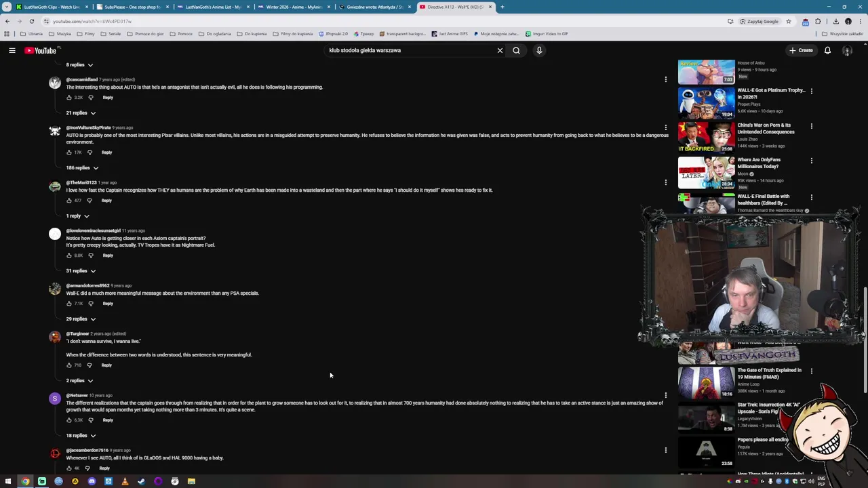Image resolution: width=868 pixels, height=488 pixels.
Task: Like the @Netsaver comment
Action: [x=69, y=420]
